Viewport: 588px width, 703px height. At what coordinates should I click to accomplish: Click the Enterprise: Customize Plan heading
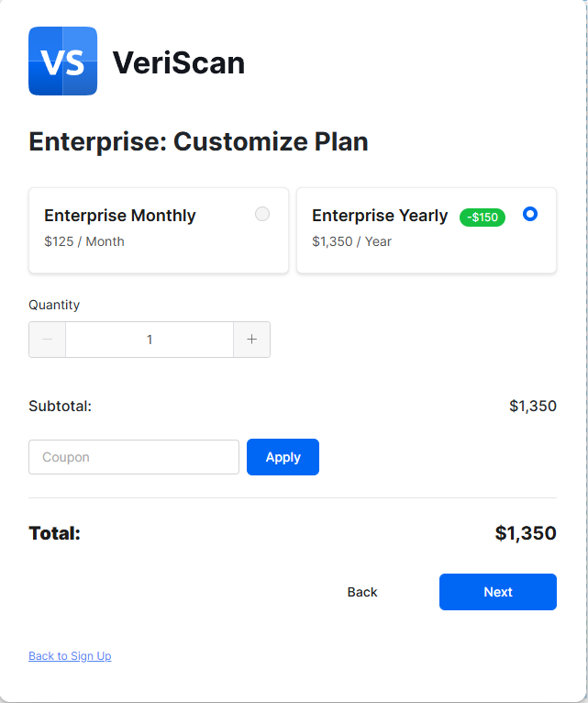point(198,142)
